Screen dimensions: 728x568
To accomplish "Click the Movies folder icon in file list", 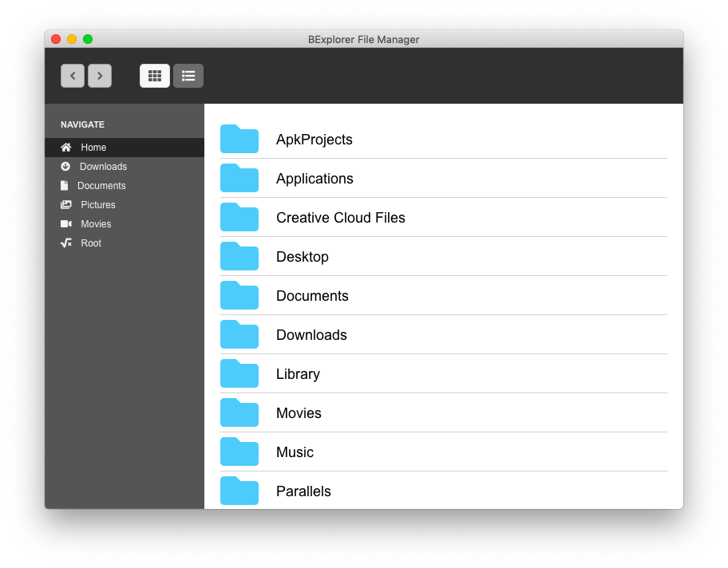I will tap(239, 412).
